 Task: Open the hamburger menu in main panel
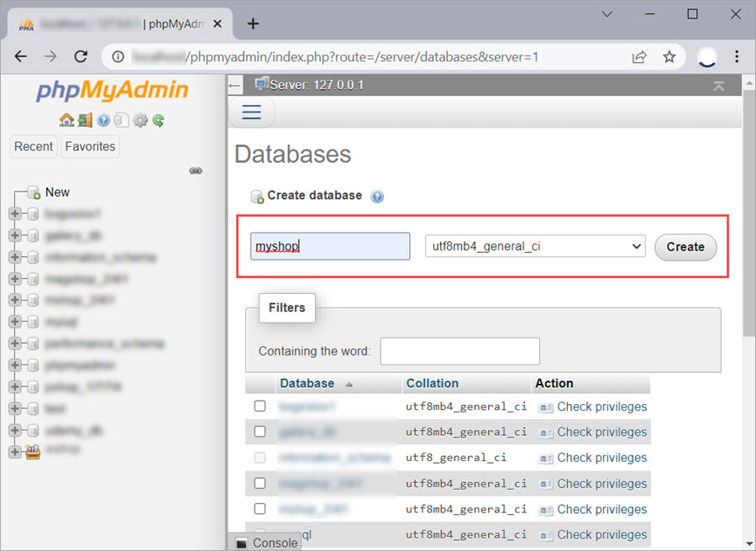(x=252, y=113)
